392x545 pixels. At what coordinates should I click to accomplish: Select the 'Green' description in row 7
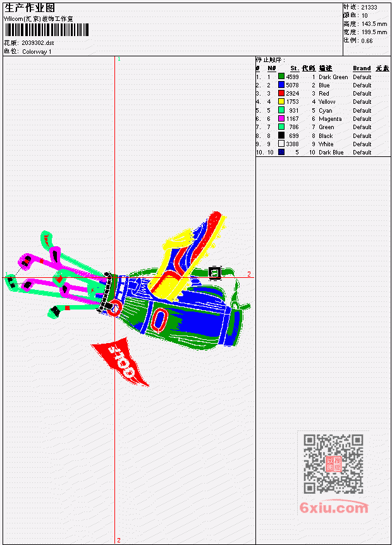(x=326, y=127)
